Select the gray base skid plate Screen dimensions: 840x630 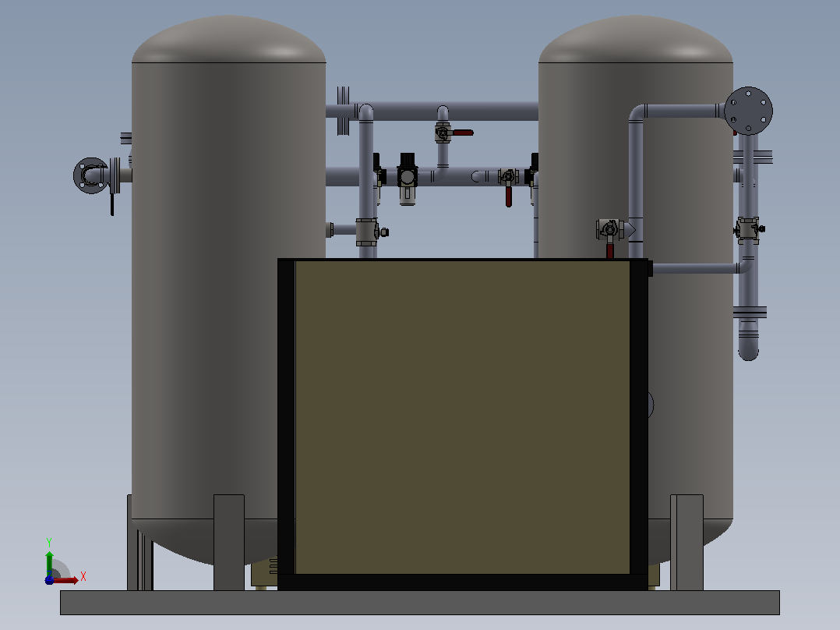[x=419, y=603]
